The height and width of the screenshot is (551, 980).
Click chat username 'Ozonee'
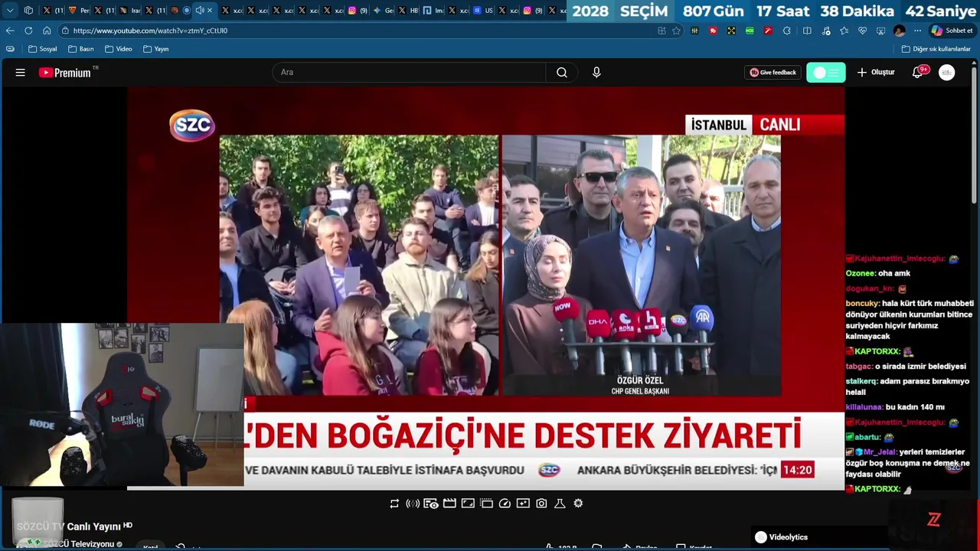coord(861,273)
